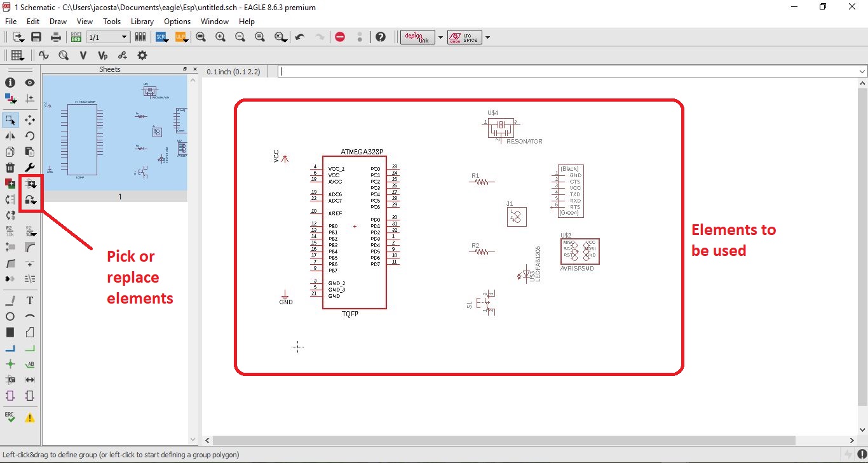Viewport: 868px width, 463px height.
Task: Open the Library menu
Action: coord(142,22)
